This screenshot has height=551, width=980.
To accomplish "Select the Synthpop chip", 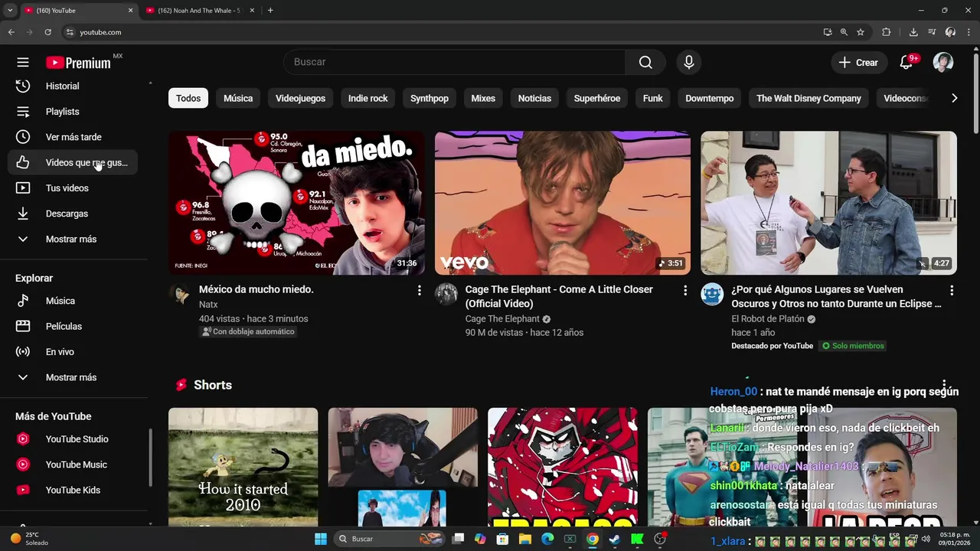I will (430, 98).
